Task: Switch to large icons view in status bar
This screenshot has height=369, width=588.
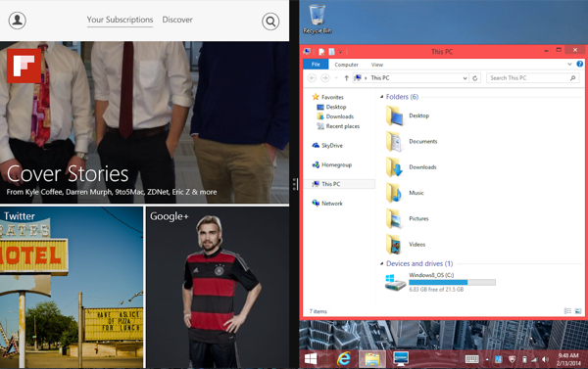Action: pyautogui.click(x=578, y=311)
